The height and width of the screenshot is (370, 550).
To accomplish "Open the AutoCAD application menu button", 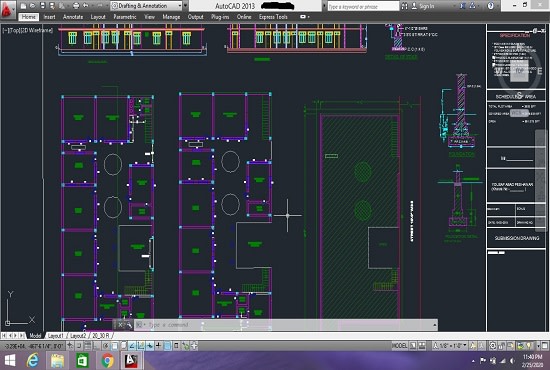I will [7, 9].
